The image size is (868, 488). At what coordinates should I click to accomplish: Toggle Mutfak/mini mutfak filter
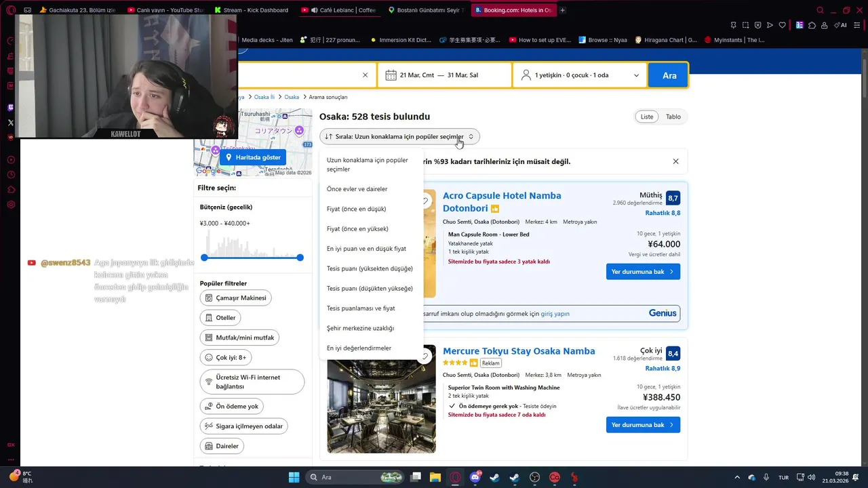coord(239,338)
